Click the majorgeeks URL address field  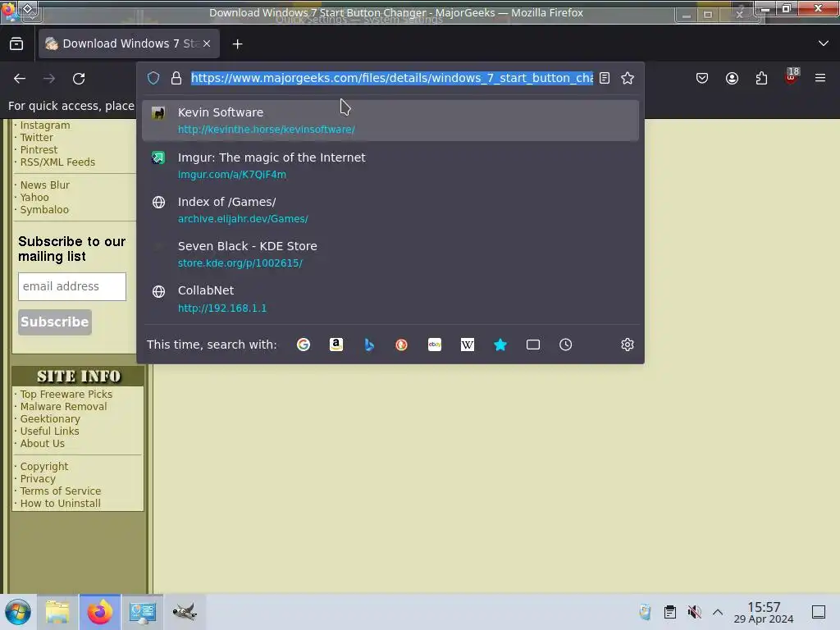[392, 78]
